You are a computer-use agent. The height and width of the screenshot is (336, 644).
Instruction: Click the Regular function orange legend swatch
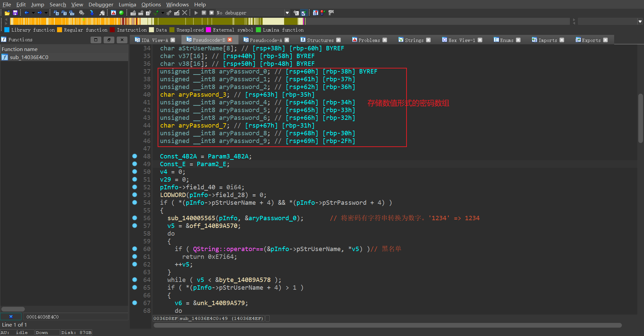point(60,30)
